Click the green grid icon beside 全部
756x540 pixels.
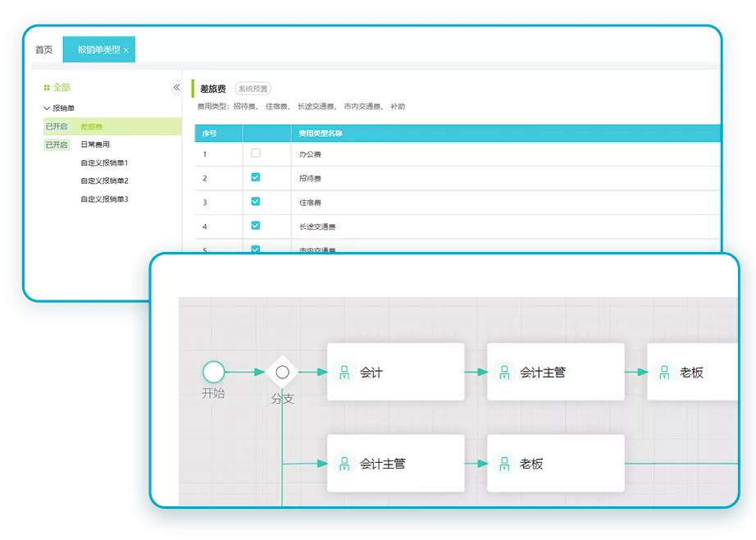(x=47, y=88)
